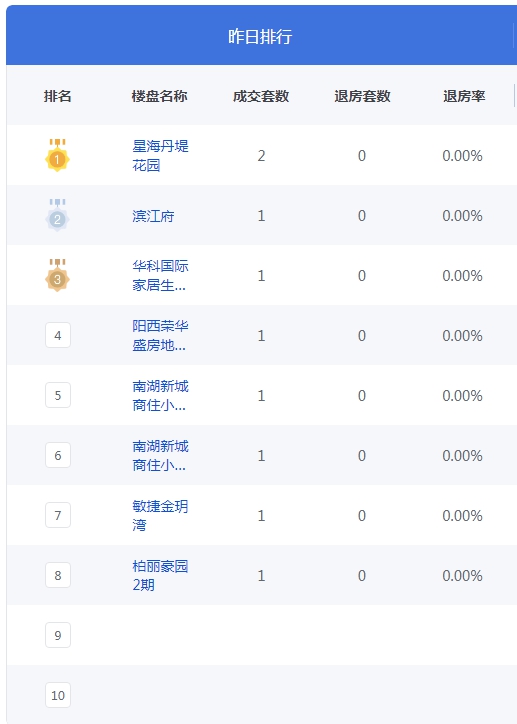Click the rank 10 number badge
The width and height of the screenshot is (517, 724).
[x=58, y=695]
